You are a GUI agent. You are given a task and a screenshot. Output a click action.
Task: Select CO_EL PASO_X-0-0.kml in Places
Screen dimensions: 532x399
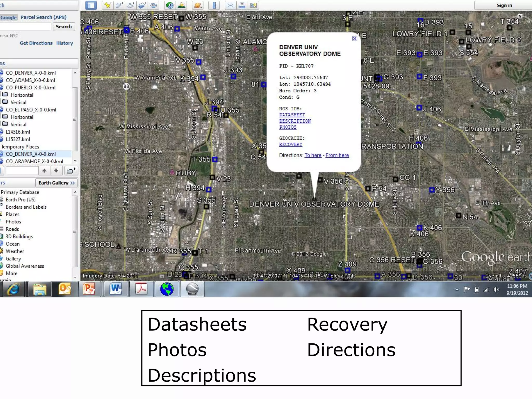[31, 110]
